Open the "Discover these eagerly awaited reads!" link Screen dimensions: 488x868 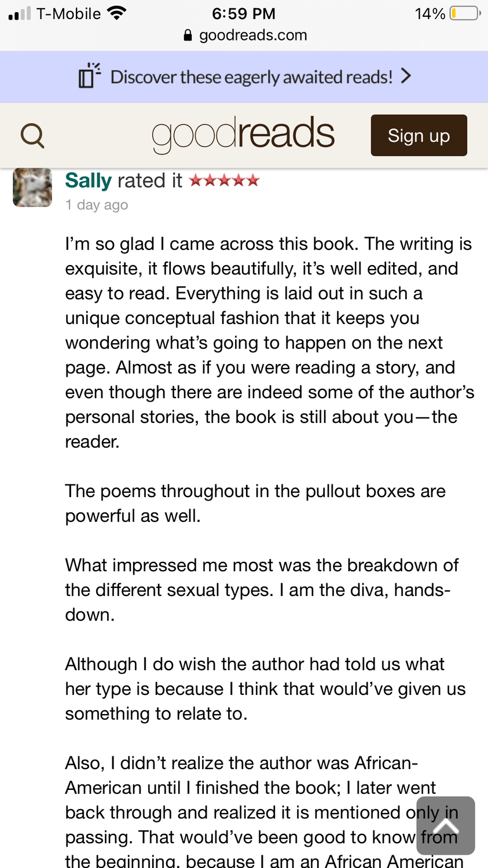pos(251,77)
